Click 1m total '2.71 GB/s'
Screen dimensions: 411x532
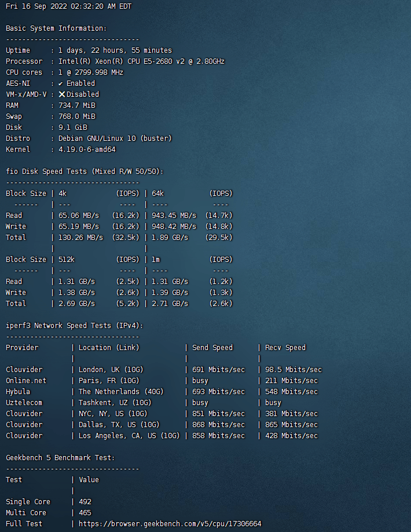pyautogui.click(x=170, y=304)
